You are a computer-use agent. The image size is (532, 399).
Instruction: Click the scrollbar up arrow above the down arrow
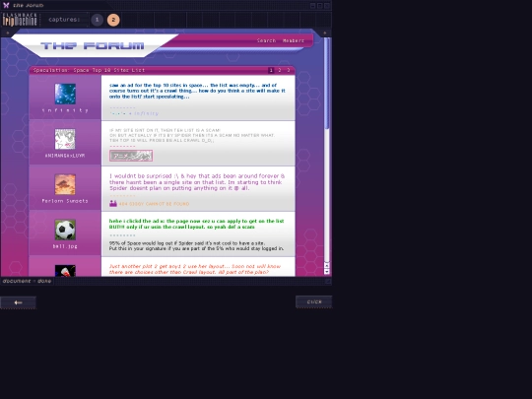coord(327,266)
